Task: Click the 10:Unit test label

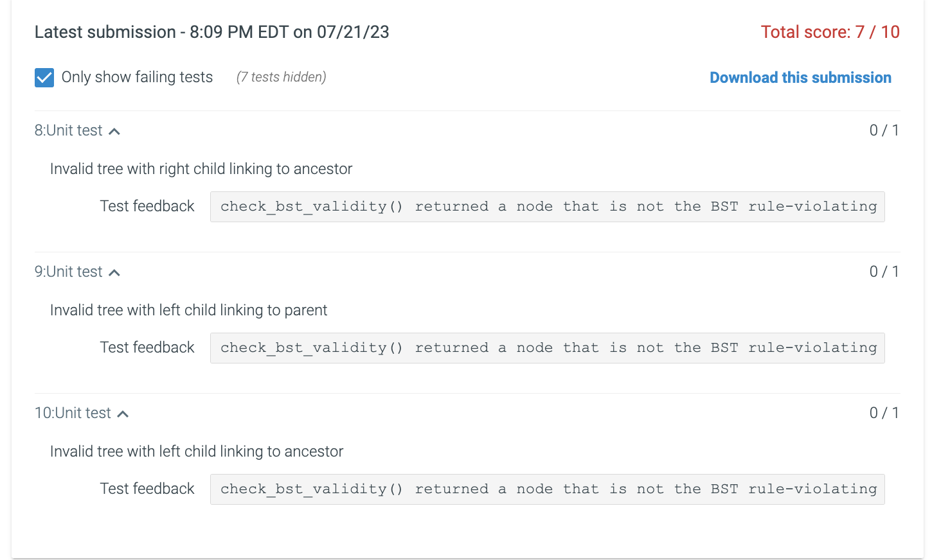Action: (x=73, y=413)
